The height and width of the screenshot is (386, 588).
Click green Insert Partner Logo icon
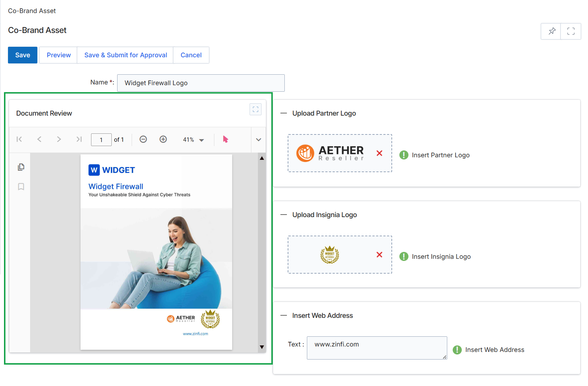(404, 155)
